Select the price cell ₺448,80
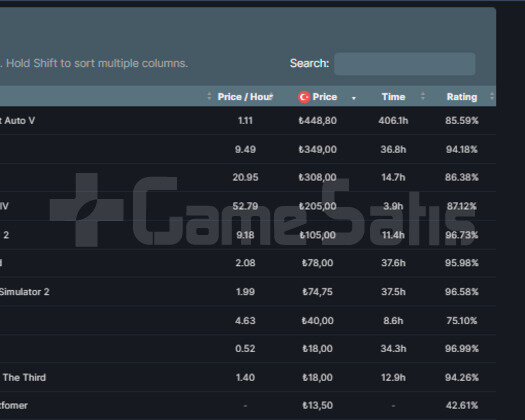525x420 pixels. 317,121
